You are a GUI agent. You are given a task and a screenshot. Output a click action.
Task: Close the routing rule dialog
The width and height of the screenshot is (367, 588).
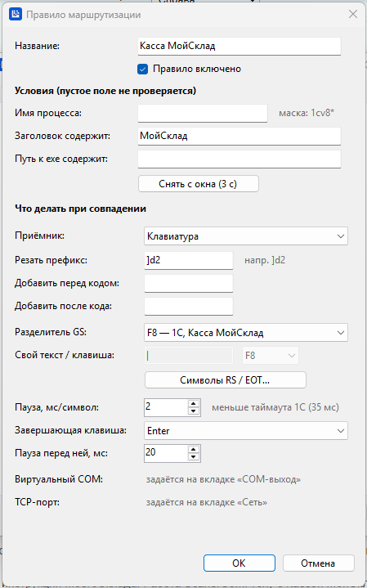click(353, 15)
